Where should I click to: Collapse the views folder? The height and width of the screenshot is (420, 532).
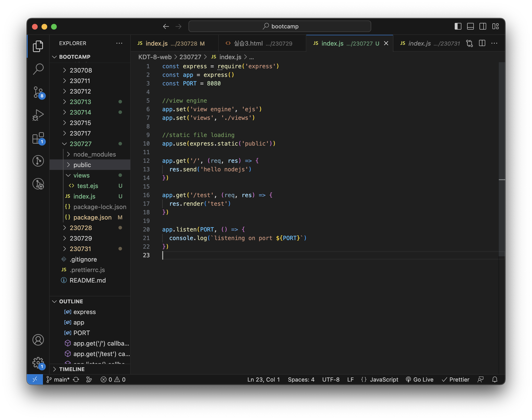[81, 175]
